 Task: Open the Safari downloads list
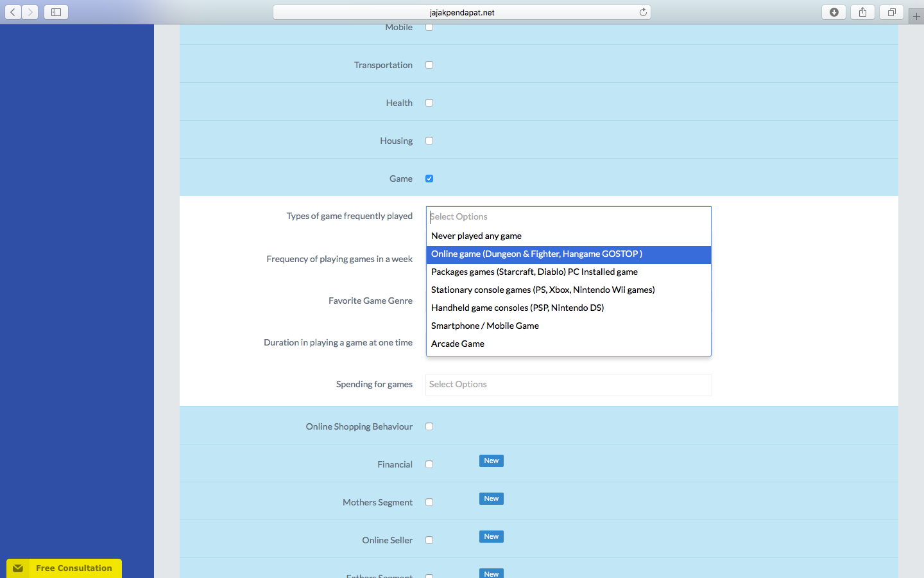(x=834, y=12)
